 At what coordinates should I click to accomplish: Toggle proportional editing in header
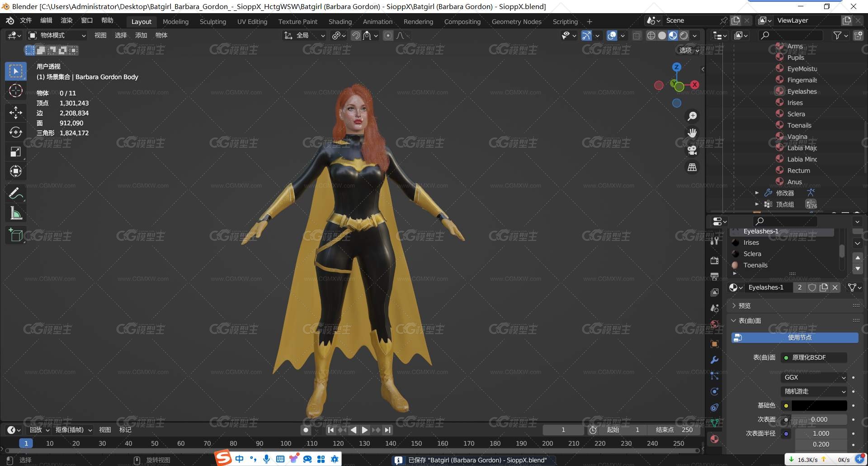[388, 35]
